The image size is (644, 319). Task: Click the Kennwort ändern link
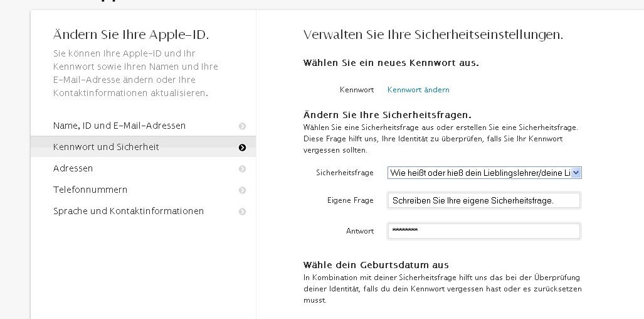pyautogui.click(x=418, y=90)
